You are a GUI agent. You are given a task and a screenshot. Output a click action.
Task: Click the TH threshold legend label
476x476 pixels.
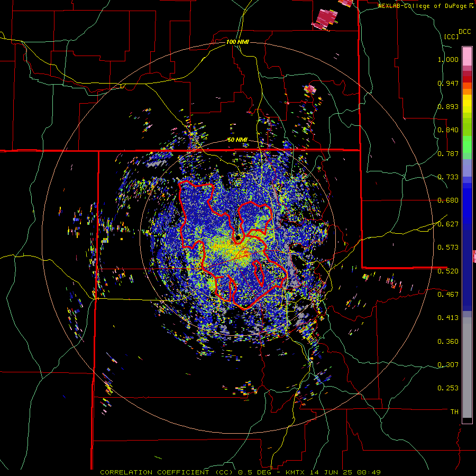pos(454,412)
